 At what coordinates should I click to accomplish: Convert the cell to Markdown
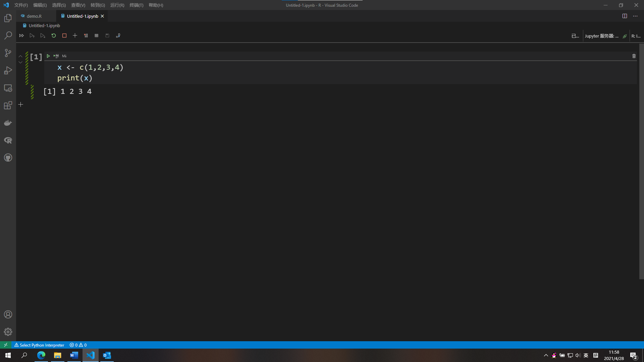pyautogui.click(x=64, y=56)
